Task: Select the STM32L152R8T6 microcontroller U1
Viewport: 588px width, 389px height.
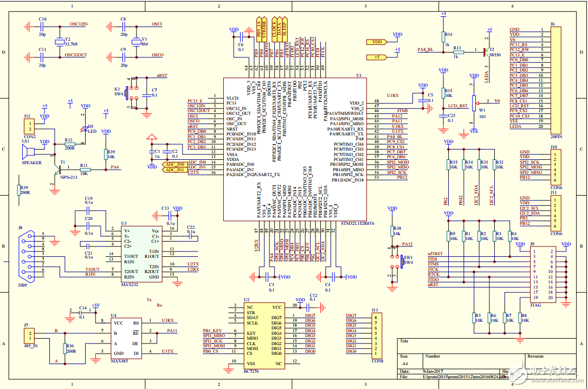Action: [x=294, y=149]
